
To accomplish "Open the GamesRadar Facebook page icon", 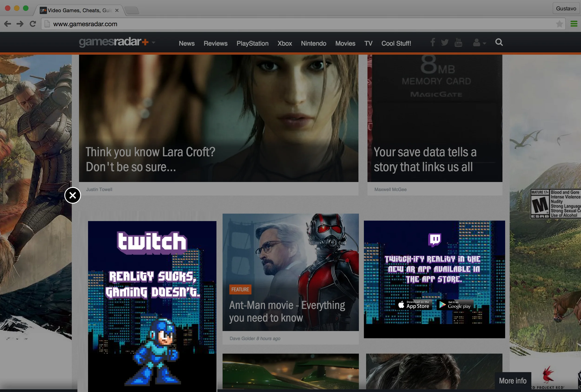I will tap(433, 42).
